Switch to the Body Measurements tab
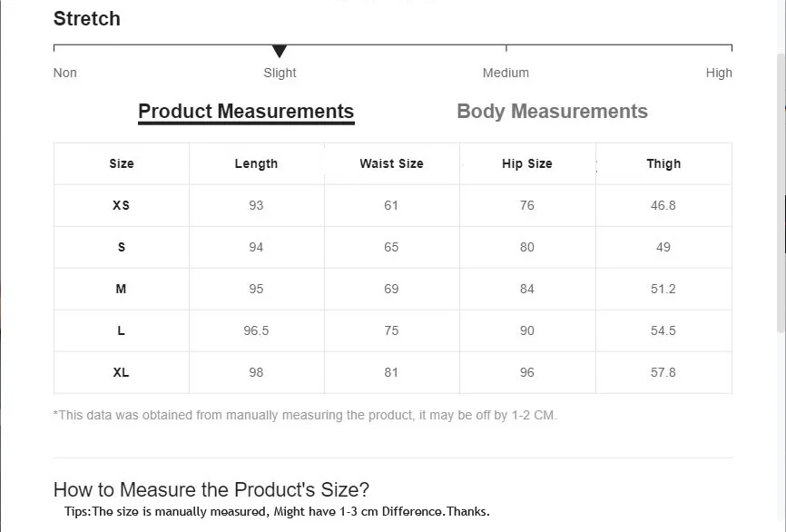Image resolution: width=786 pixels, height=532 pixels. pyautogui.click(x=552, y=112)
